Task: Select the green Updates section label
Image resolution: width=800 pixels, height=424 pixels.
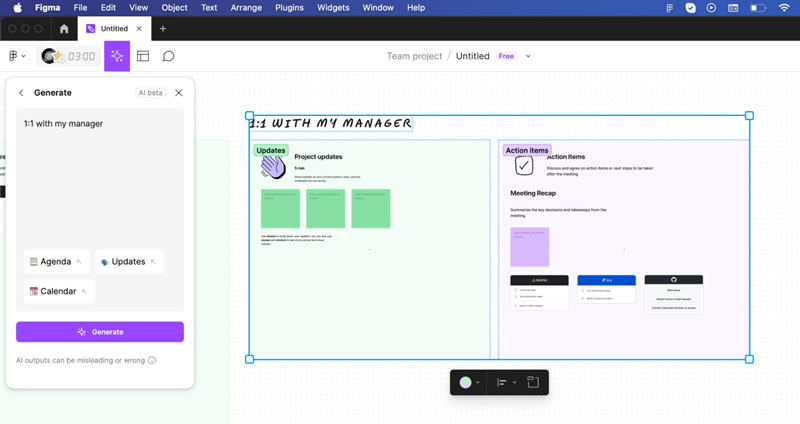Action: click(271, 150)
